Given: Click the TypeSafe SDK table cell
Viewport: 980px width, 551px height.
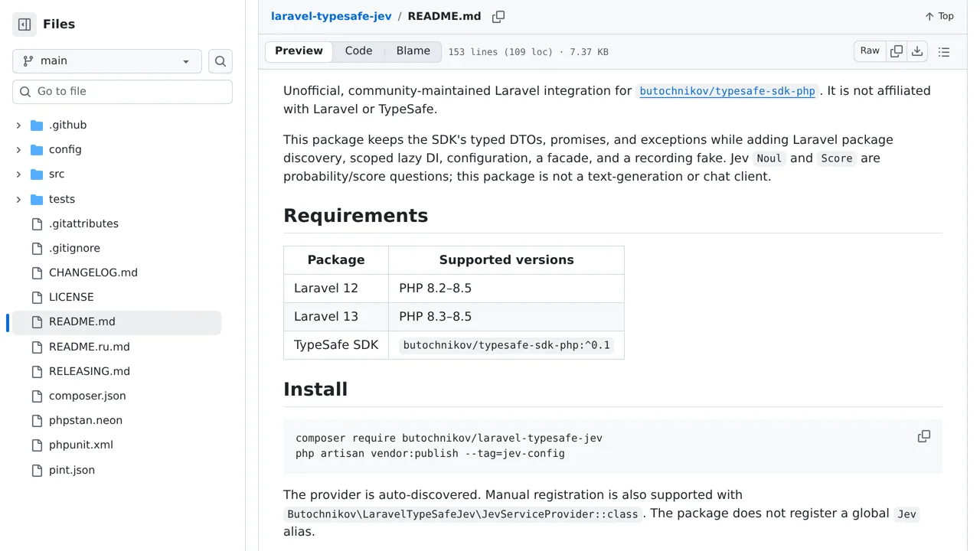Looking at the screenshot, I should [x=336, y=345].
